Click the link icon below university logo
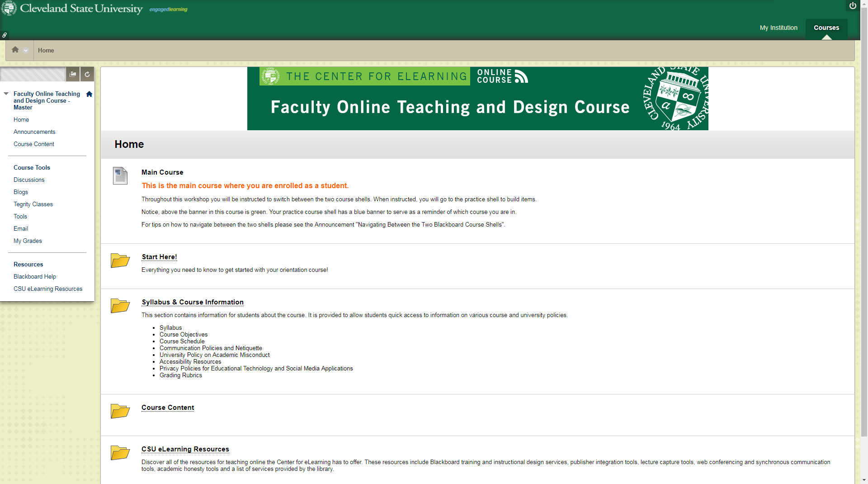 [5, 35]
